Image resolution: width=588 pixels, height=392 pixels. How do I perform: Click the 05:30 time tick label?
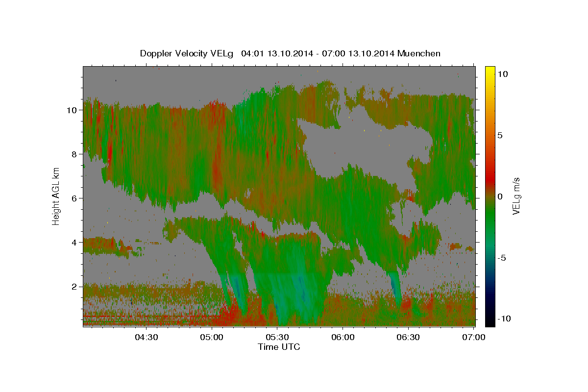click(277, 337)
